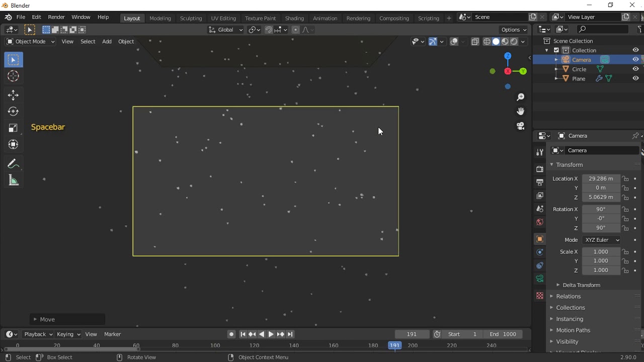Viewport: 644px width, 362px height.
Task: Click the zoom viewport magnifier icon
Action: click(x=521, y=97)
